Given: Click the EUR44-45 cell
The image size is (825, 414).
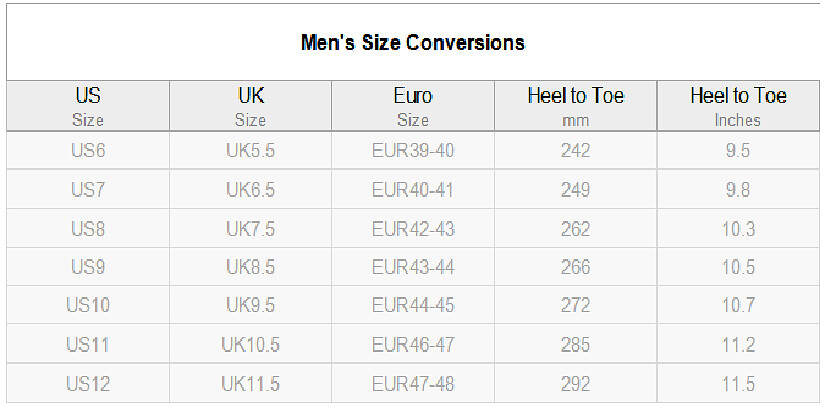Looking at the screenshot, I should click(412, 306).
